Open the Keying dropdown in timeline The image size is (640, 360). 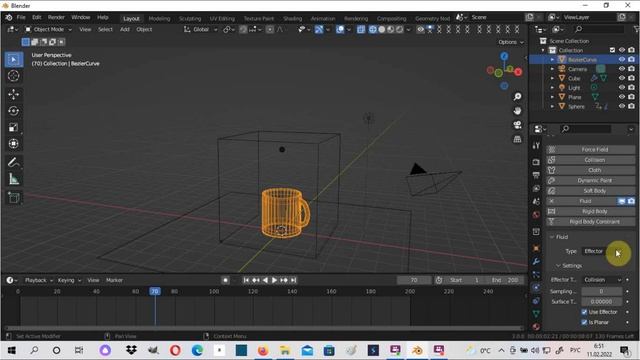coord(69,280)
